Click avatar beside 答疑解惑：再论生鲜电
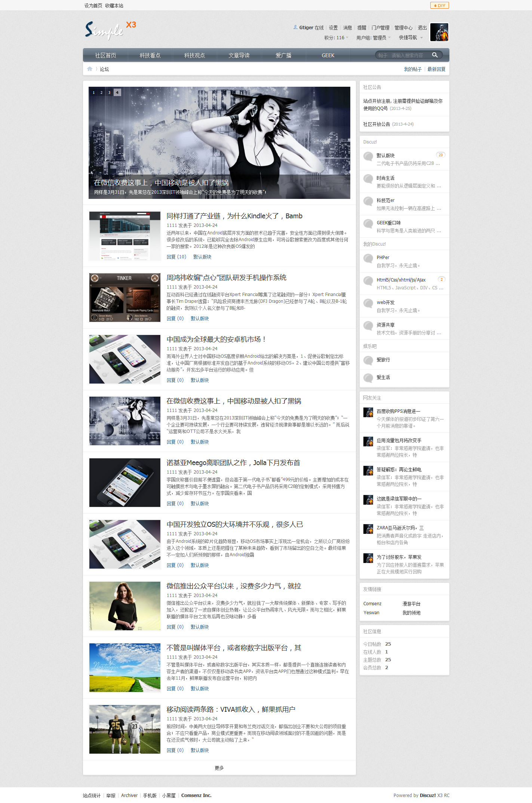This screenshot has width=532, height=803. [x=368, y=471]
